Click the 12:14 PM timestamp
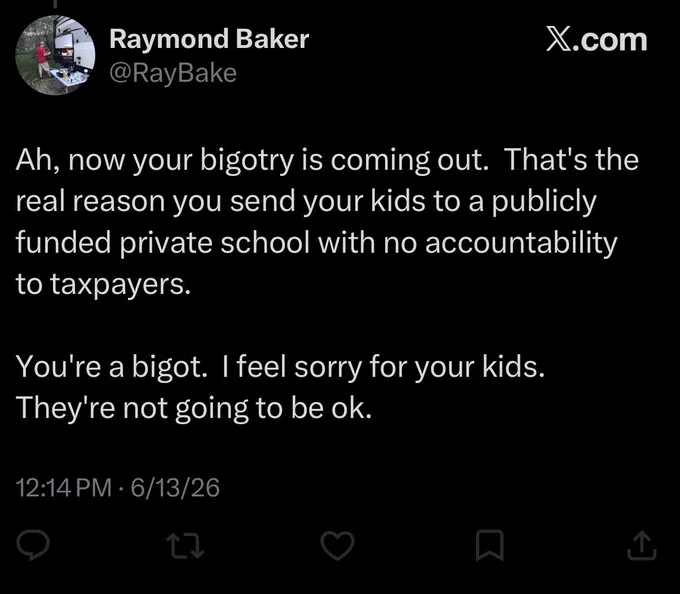 click(x=64, y=487)
